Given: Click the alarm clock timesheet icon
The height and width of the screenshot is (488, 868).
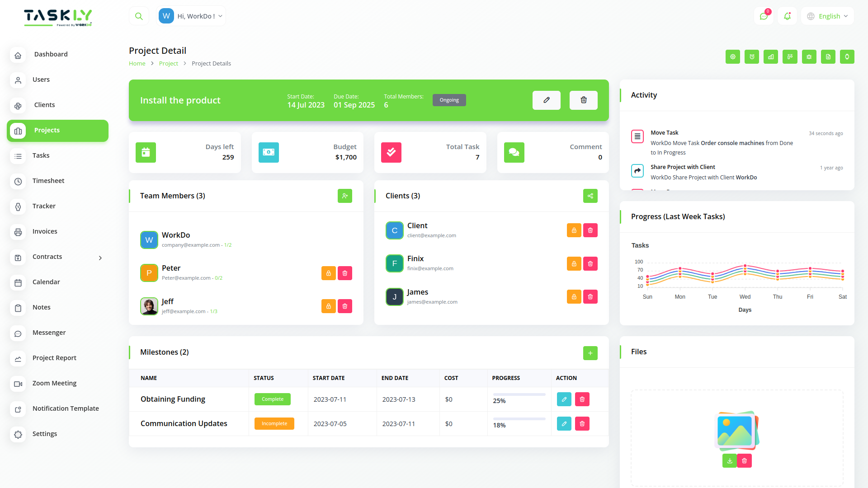Looking at the screenshot, I should tap(752, 57).
